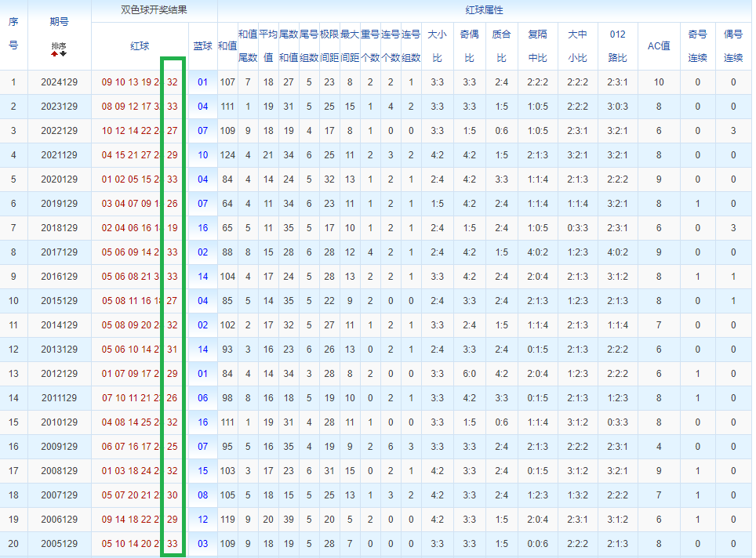Click the 红球属性 header
The width and height of the screenshot is (756, 558).
(484, 10)
